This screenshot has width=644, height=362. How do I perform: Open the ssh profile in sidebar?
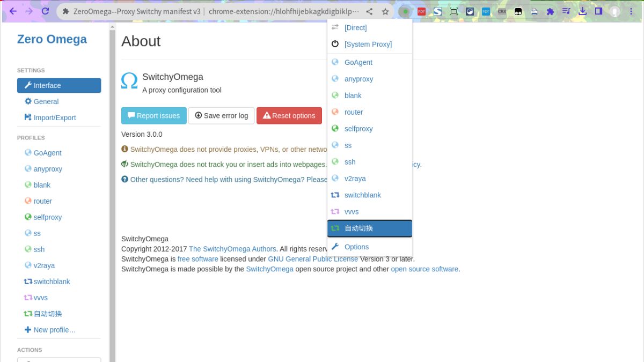click(59, 249)
